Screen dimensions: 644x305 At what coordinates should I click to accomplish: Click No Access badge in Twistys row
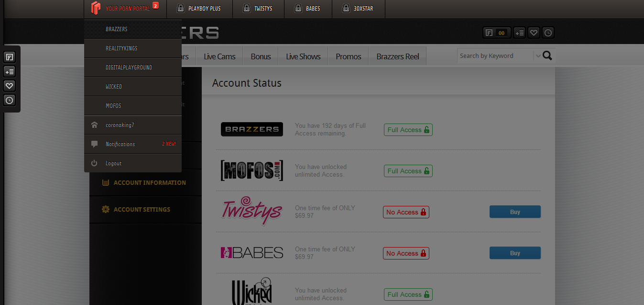pyautogui.click(x=406, y=212)
